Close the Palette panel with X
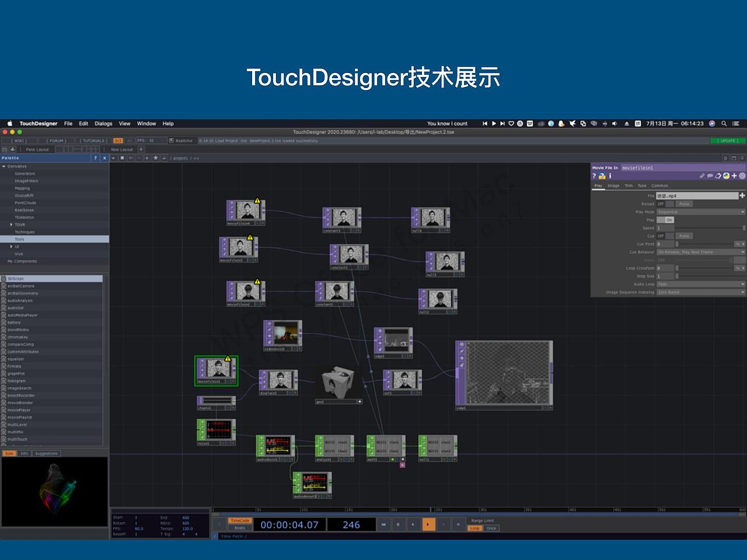This screenshot has width=747, height=560. [104, 158]
